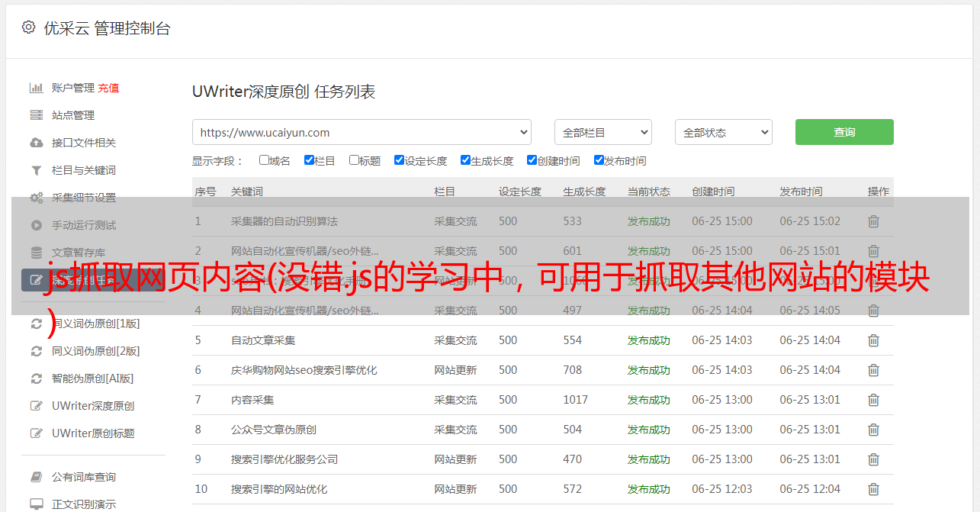The width and height of the screenshot is (980, 512).
Task: Open 站点管理 in sidebar
Action: (x=73, y=115)
